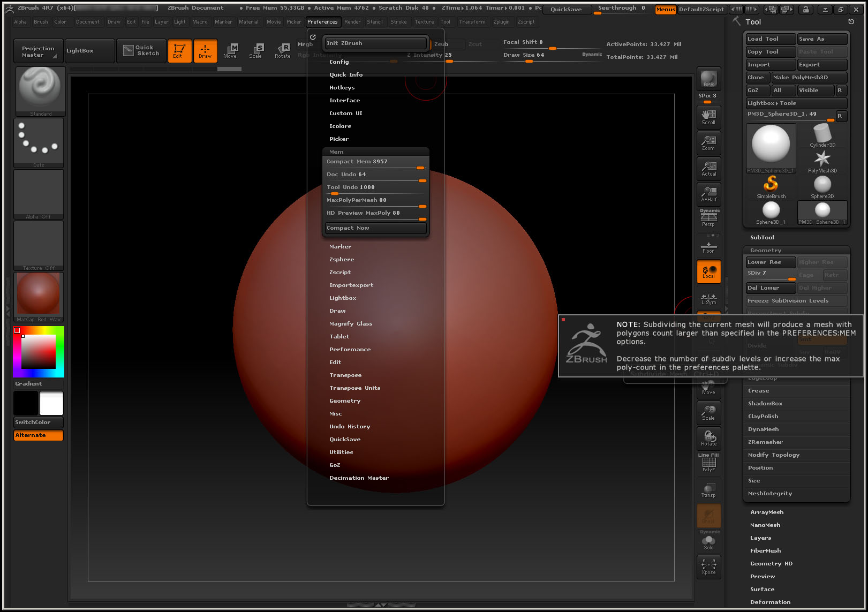The height and width of the screenshot is (612, 868).
Task: Expand the SubTool subpalette
Action: click(762, 238)
